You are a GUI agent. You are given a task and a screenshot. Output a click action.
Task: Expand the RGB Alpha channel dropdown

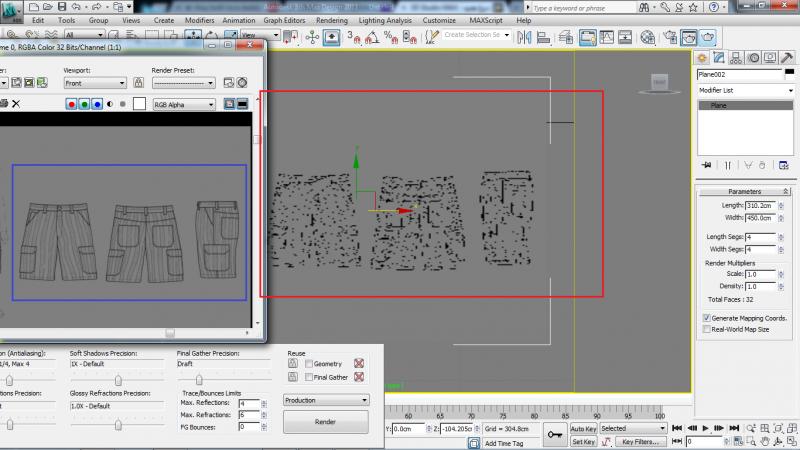click(x=183, y=104)
